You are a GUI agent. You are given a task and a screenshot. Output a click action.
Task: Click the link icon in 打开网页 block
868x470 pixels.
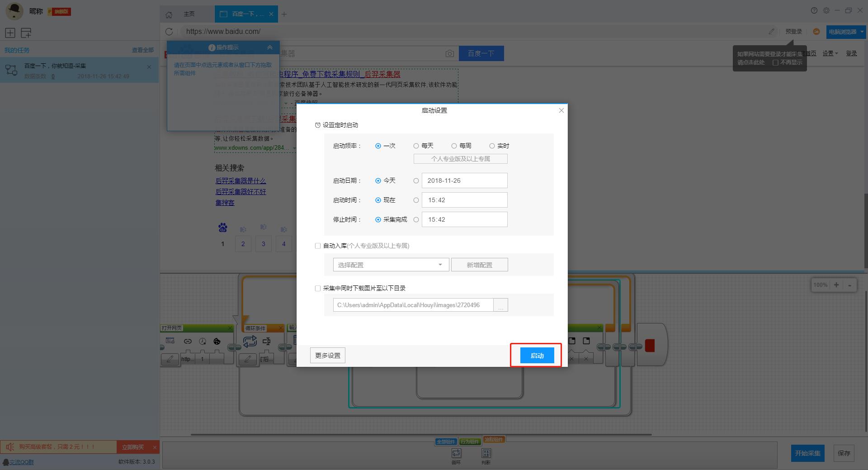tap(188, 342)
